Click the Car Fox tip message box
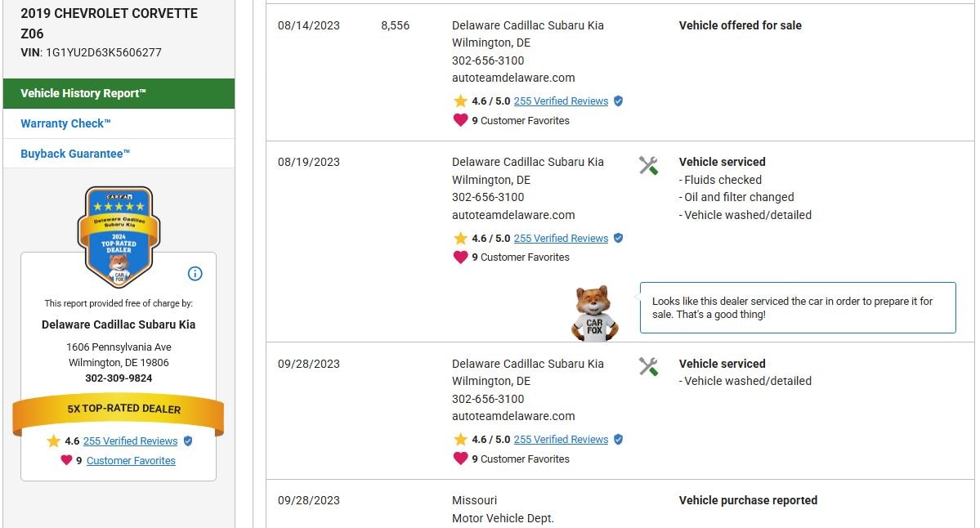This screenshot has height=528, width=980. point(797,307)
